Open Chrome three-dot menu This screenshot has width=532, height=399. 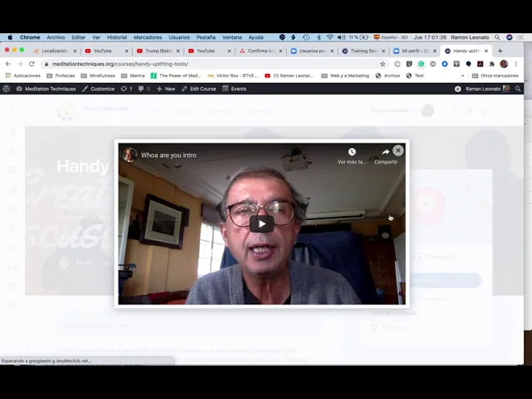coord(515,64)
